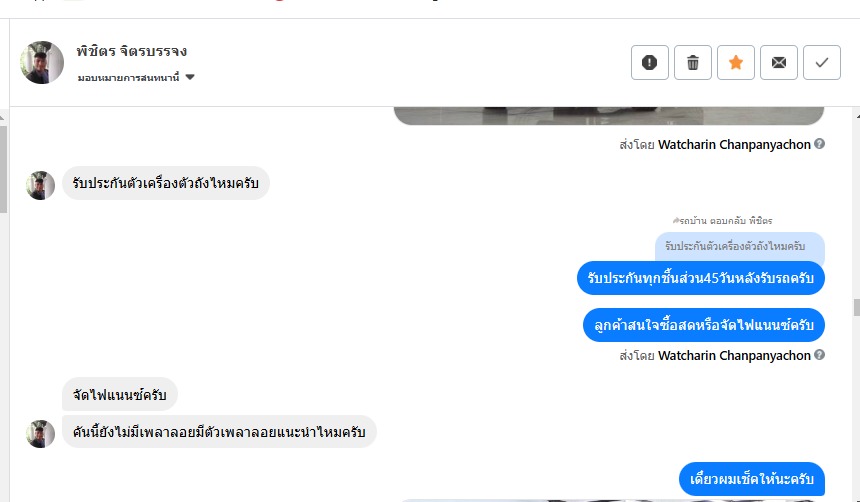
Task: Select the เดี๋ยวผมเช็คให้นะครับ message bubble
Action: coord(751,479)
